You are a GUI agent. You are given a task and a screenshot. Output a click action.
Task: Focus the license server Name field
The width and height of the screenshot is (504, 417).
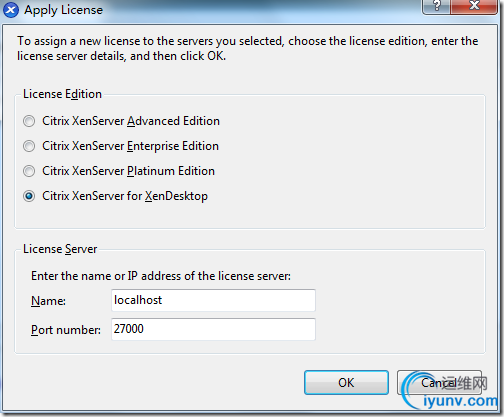213,300
